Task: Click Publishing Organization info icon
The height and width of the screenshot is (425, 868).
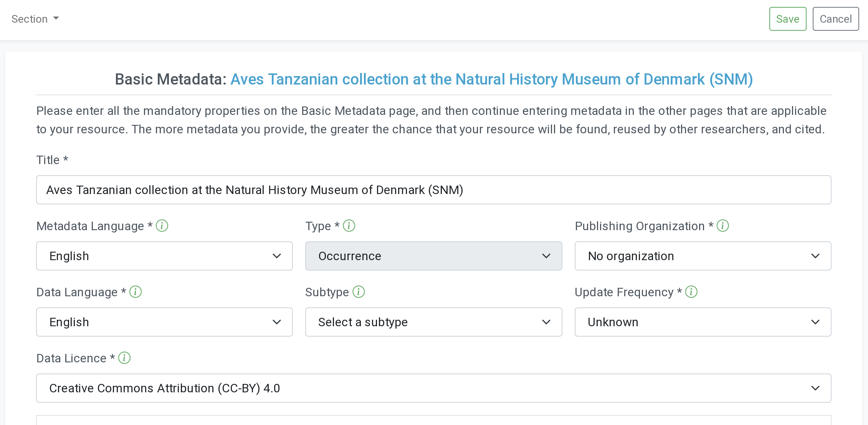Action: (723, 226)
